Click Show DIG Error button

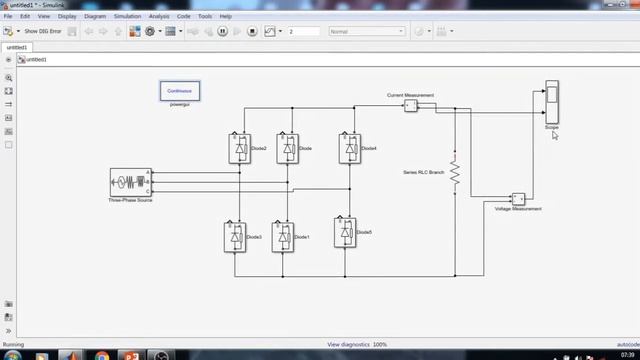pyautogui.click(x=43, y=31)
